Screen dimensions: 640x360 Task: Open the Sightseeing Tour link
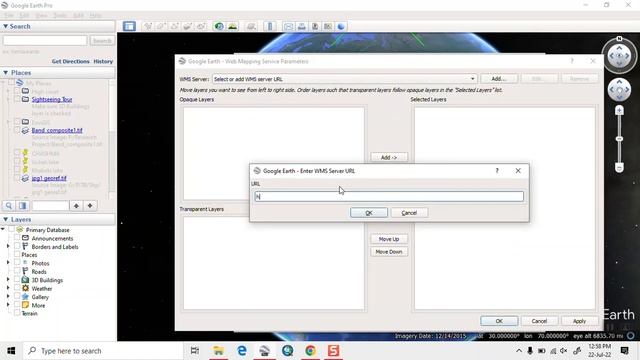coord(52,99)
